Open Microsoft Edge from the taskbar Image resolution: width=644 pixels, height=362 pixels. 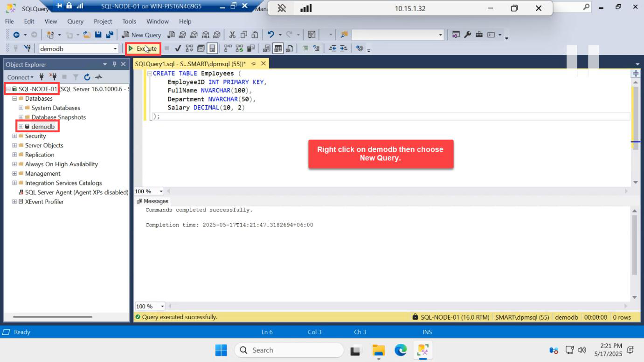tap(401, 350)
